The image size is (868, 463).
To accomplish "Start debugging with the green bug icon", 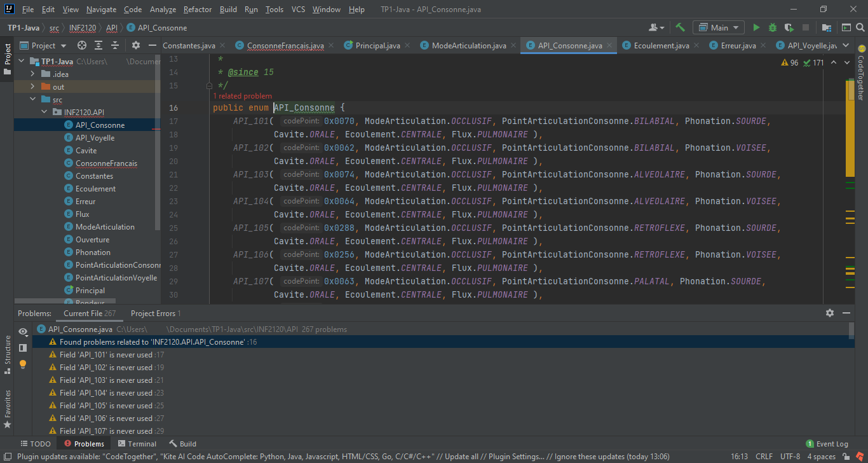I will 773,27.
